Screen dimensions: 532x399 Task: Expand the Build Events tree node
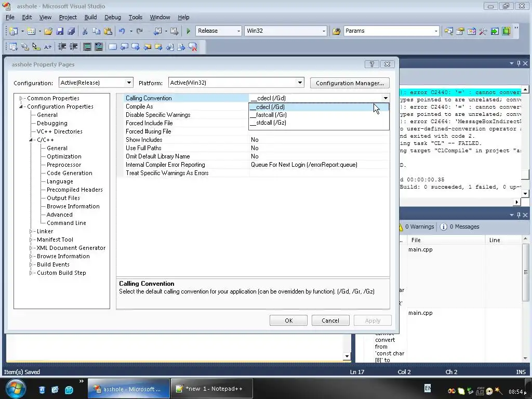click(31, 264)
